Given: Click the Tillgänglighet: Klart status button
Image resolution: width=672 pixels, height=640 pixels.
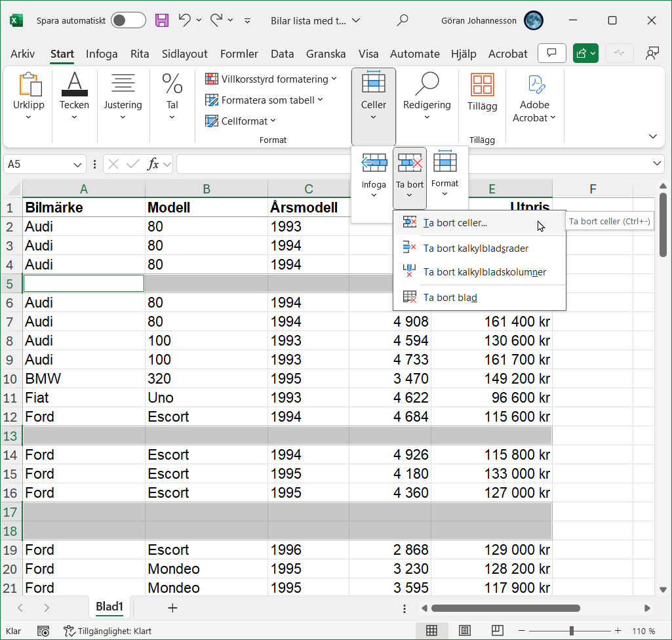Looking at the screenshot, I should pyautogui.click(x=108, y=631).
